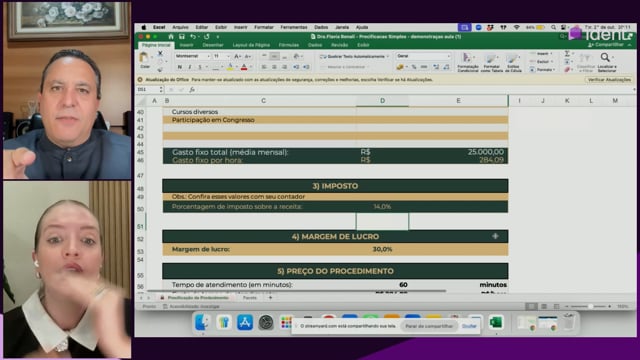The width and height of the screenshot is (640, 360).
Task: Click the Redo arrow icon
Action: click(x=207, y=37)
